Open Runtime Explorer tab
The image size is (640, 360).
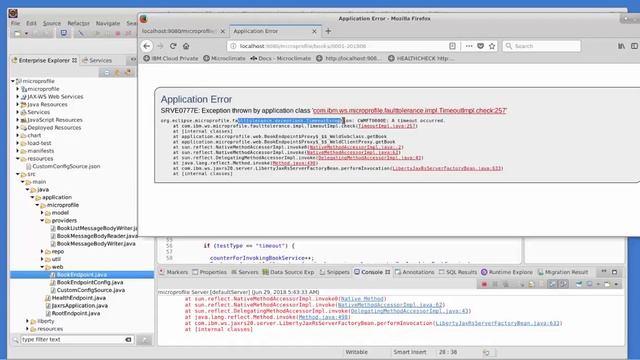click(507, 272)
